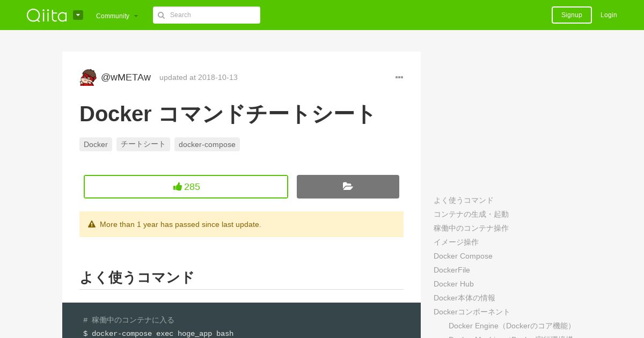Stock the article with folder icon button
The width and height of the screenshot is (644, 338).
(x=348, y=187)
